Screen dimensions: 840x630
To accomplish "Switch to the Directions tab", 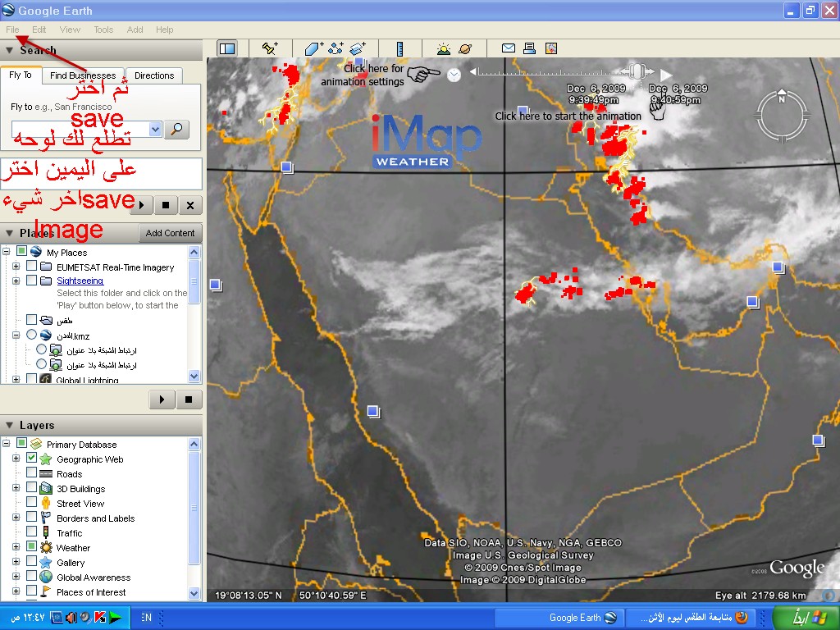I will click(x=154, y=75).
